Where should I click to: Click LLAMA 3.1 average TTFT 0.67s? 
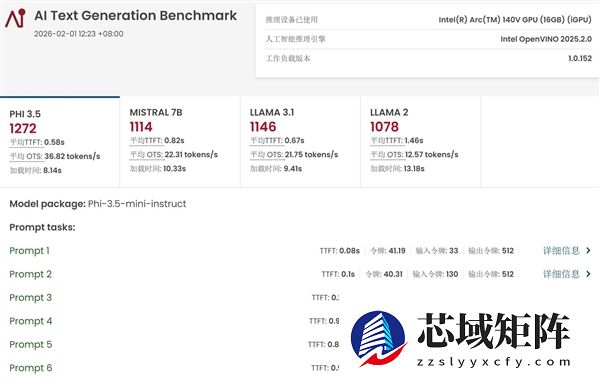click(x=295, y=141)
